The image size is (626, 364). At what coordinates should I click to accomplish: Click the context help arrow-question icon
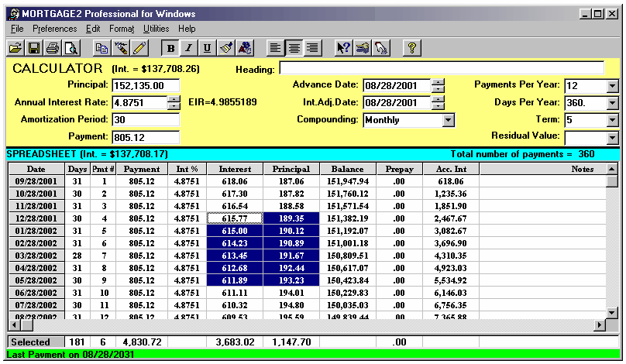click(x=343, y=48)
